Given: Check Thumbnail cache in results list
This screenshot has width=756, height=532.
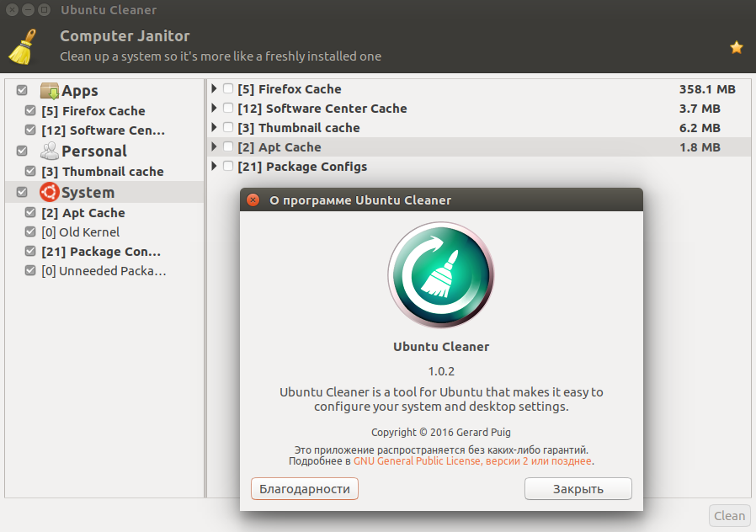Looking at the screenshot, I should [228, 127].
